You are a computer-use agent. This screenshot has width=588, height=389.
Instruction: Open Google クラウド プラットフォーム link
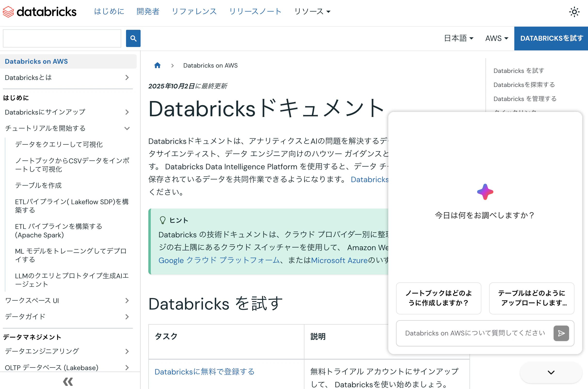[219, 260]
